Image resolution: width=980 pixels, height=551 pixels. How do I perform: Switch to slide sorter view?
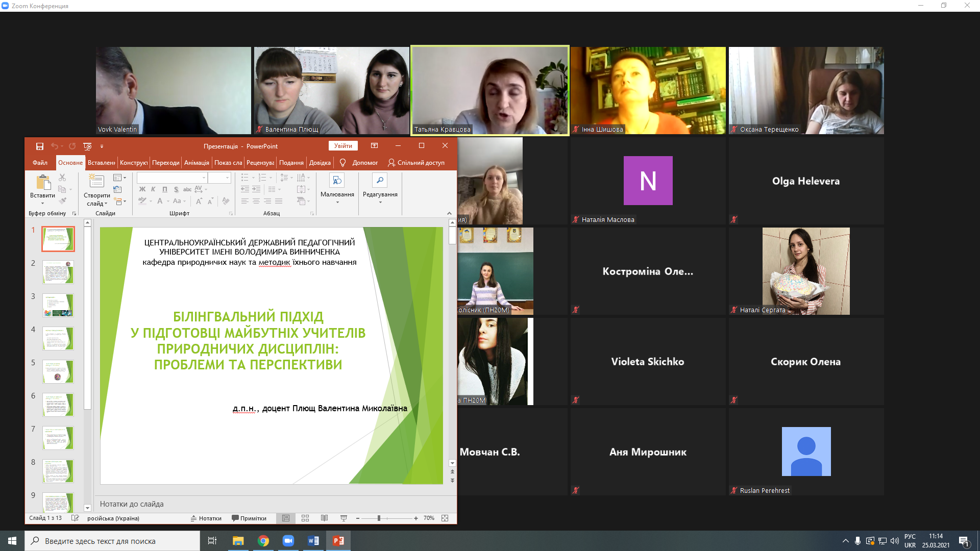tap(305, 518)
